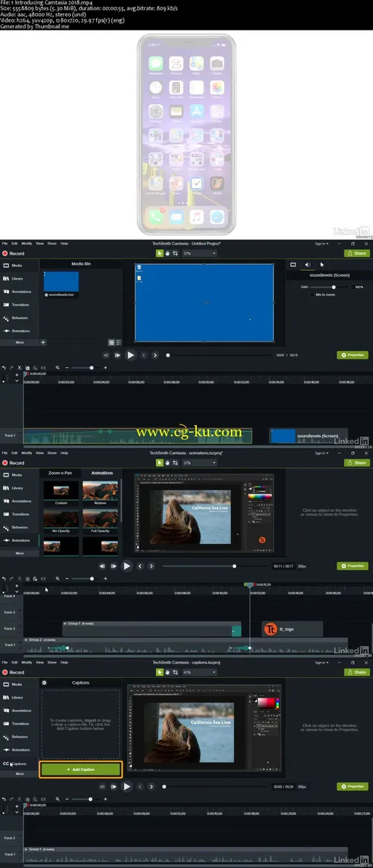Click the Record button in the Untitled Project window

[x=13, y=253]
